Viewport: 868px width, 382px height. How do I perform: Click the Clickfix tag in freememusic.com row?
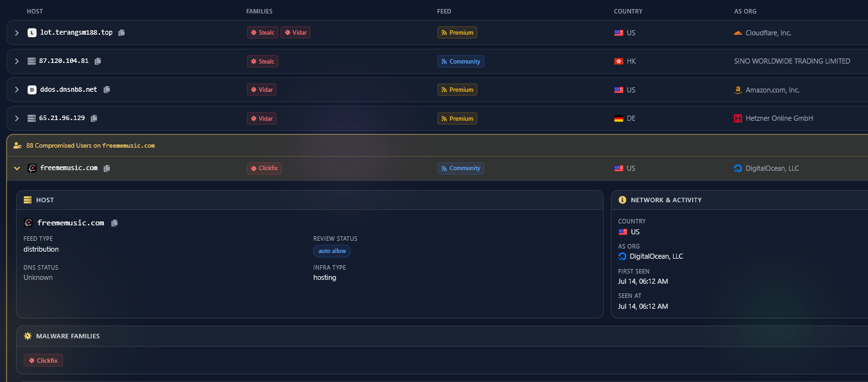[264, 168]
